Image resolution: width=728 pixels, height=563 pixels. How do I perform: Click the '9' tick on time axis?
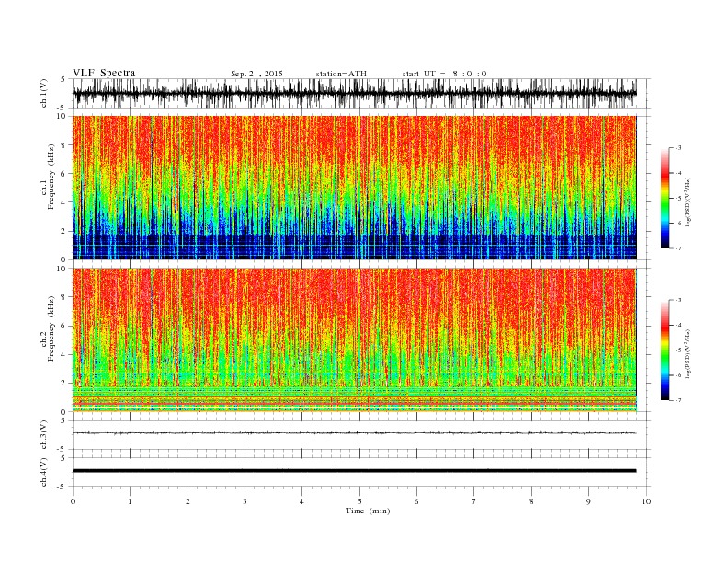click(x=588, y=501)
